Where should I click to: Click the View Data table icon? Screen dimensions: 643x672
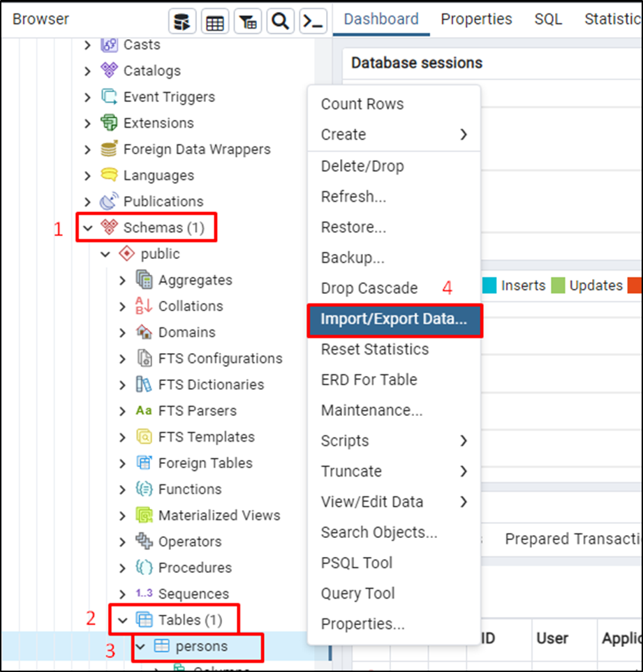tap(214, 20)
